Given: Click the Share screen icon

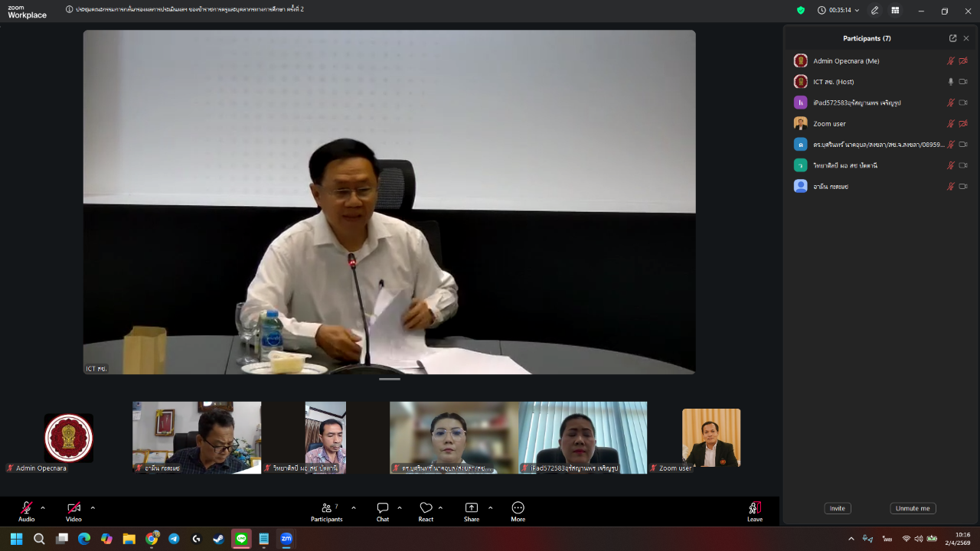Looking at the screenshot, I should [x=472, y=511].
